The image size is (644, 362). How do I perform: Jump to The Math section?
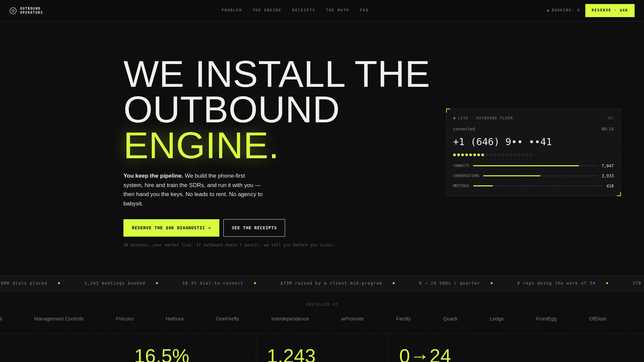[337, 10]
